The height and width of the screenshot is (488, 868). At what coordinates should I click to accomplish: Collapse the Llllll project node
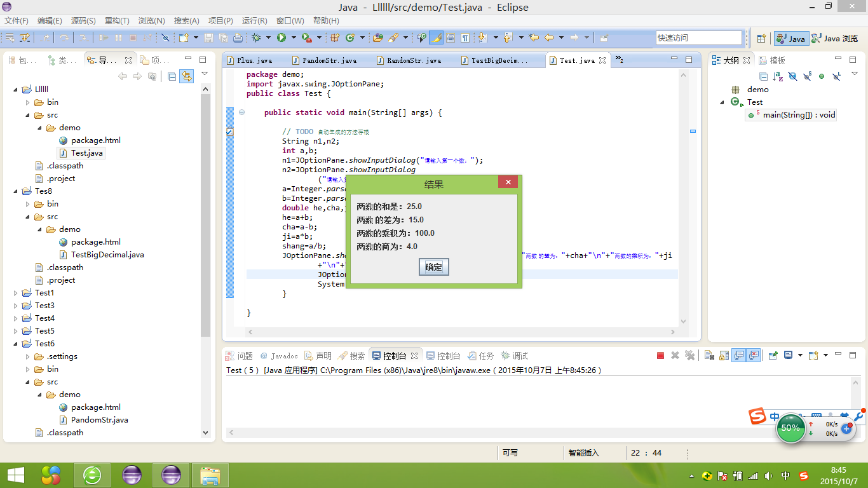tap(16, 90)
